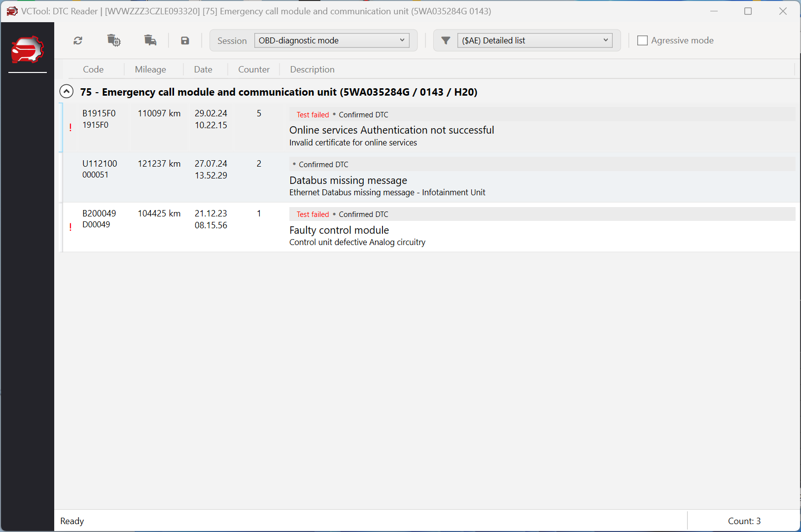Click the Date column header
The width and height of the screenshot is (801, 532).
pos(203,70)
